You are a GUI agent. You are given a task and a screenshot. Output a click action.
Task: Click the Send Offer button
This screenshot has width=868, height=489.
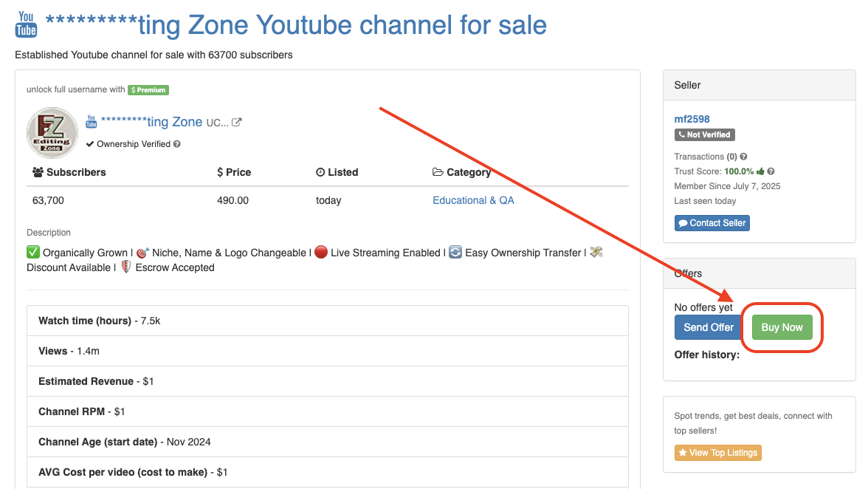[708, 327]
